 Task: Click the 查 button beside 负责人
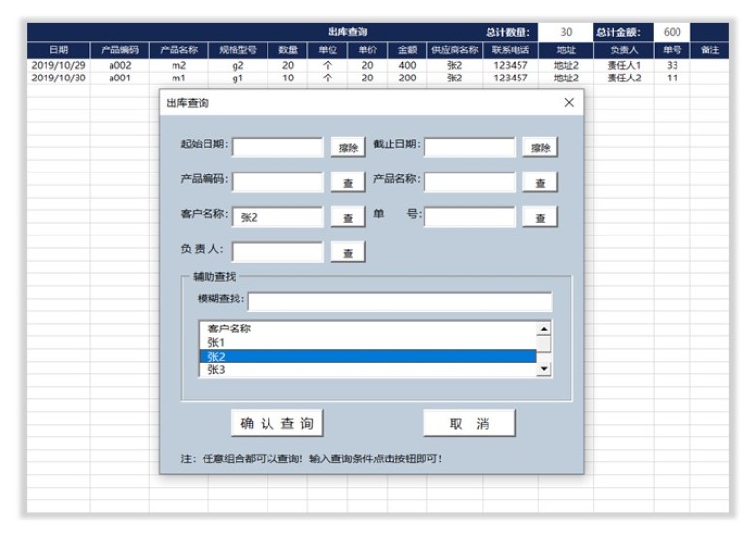click(348, 252)
